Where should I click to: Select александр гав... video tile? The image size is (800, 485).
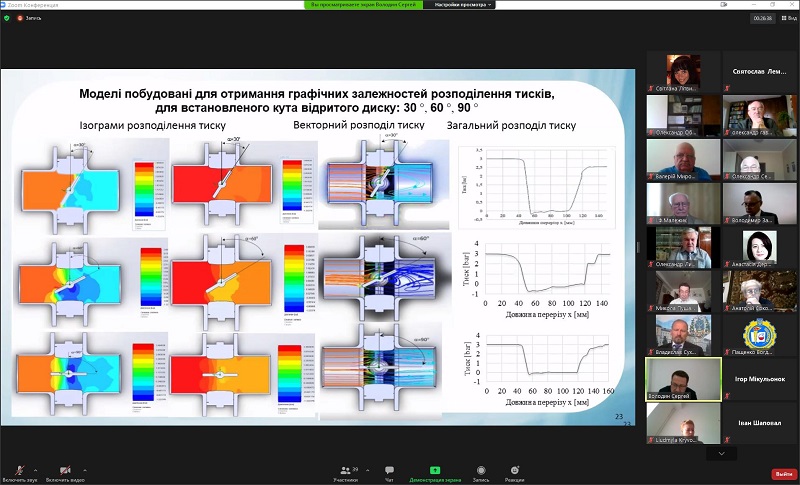click(760, 116)
